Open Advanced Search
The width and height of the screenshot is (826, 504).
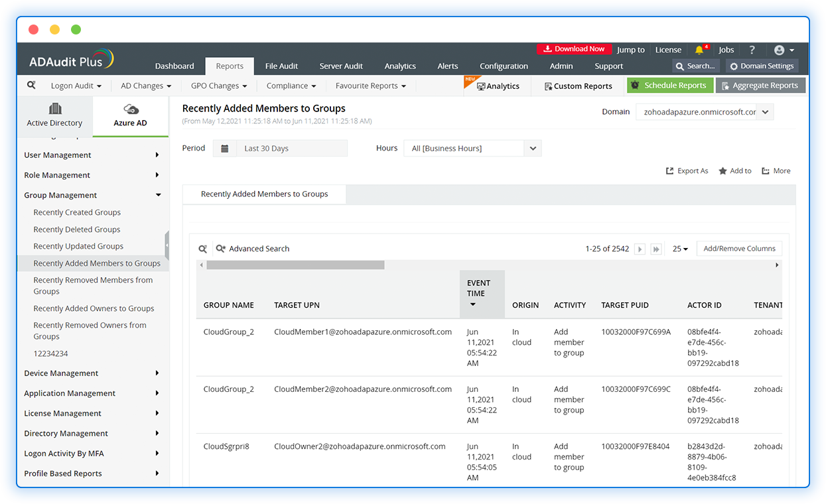pos(253,249)
